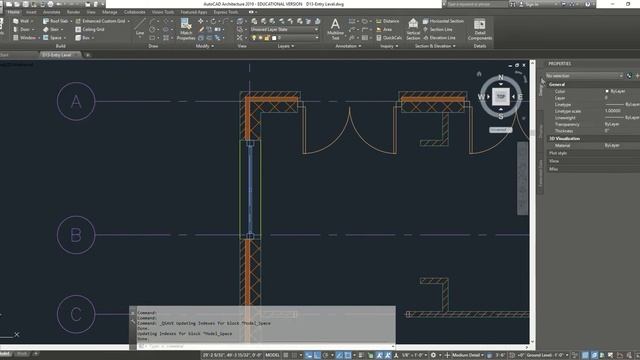This screenshot has width=640, height=360.
Task: Select Enhanced Custom Grid tool
Action: (x=100, y=21)
